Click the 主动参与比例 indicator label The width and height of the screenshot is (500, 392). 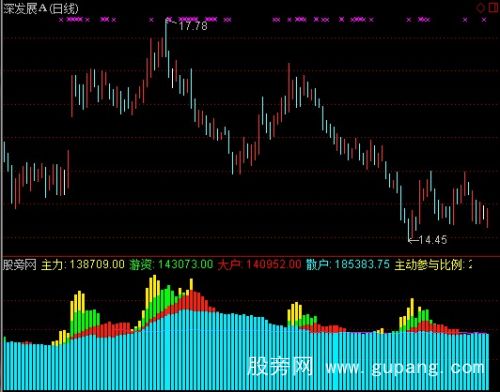point(429,265)
